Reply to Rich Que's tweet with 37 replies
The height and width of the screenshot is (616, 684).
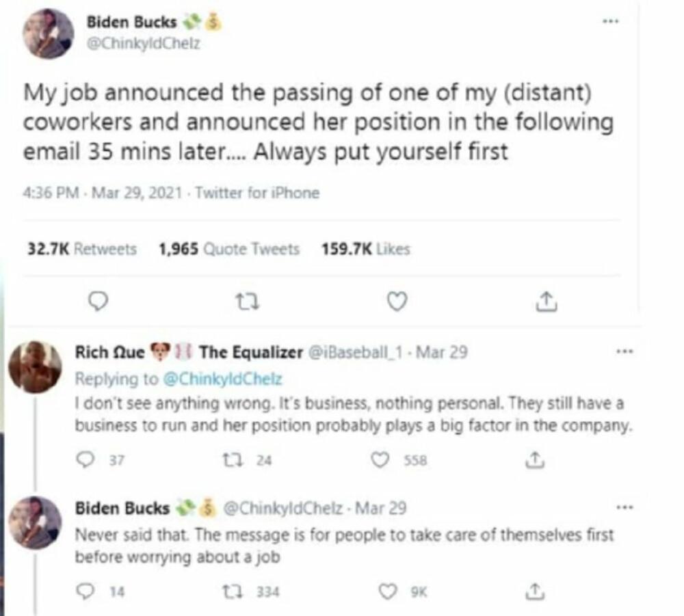[84, 461]
